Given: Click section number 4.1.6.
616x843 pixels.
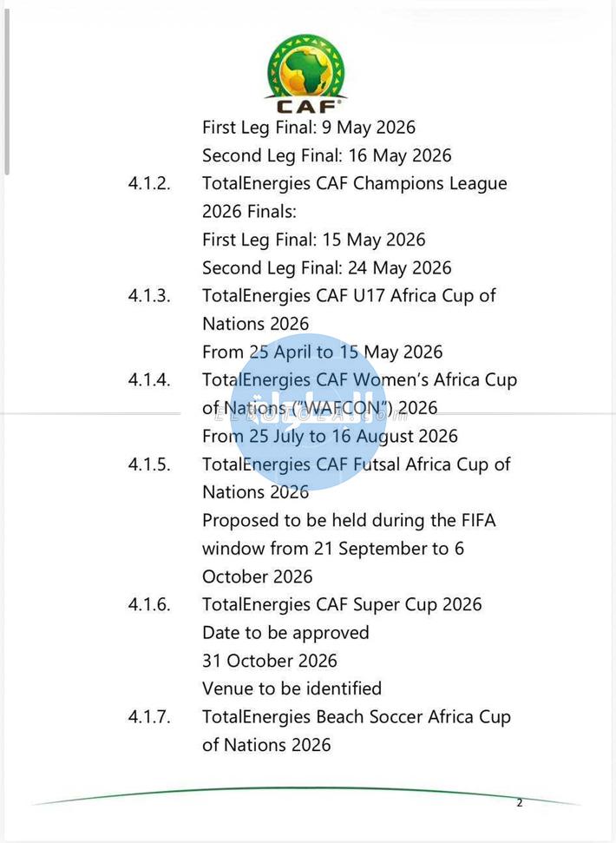Looking at the screenshot, I should tap(149, 605).
